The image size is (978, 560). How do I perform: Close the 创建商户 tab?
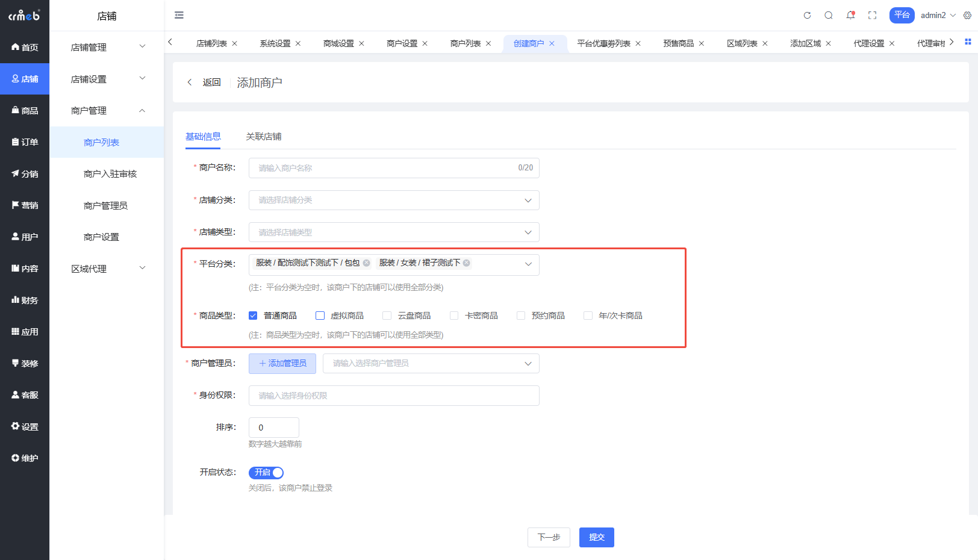(x=552, y=43)
